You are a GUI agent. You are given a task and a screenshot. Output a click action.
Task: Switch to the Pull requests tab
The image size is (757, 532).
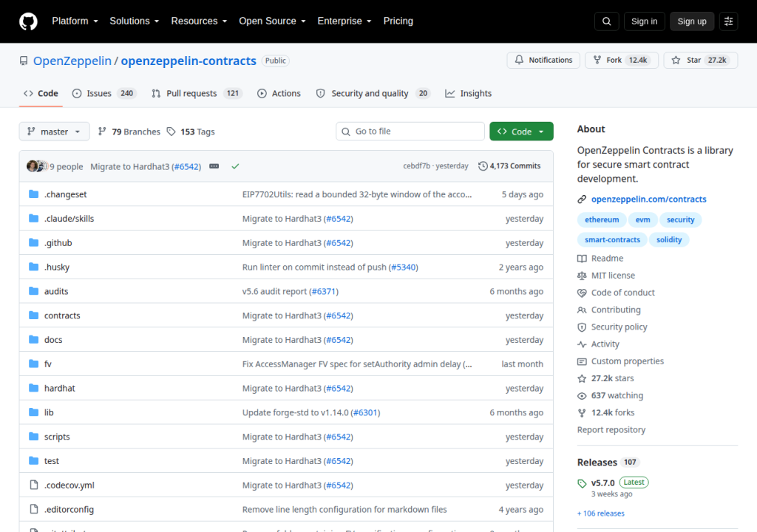(197, 93)
